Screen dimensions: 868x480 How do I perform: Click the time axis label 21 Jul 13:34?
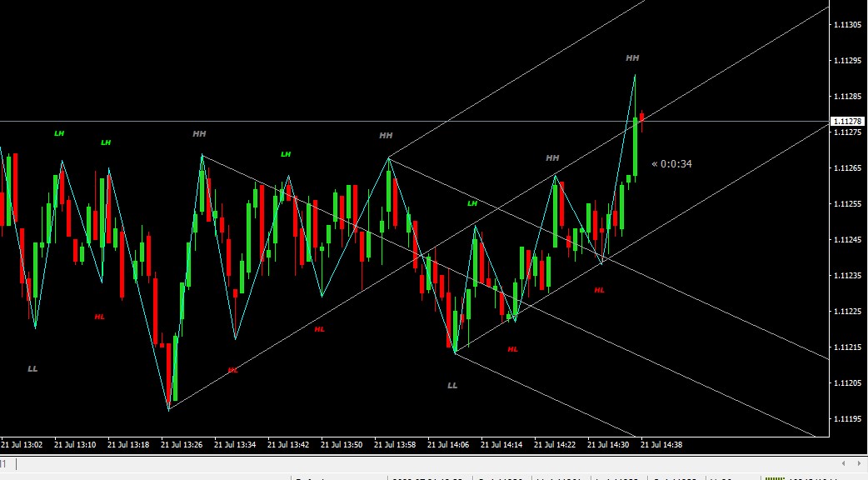pyautogui.click(x=235, y=444)
